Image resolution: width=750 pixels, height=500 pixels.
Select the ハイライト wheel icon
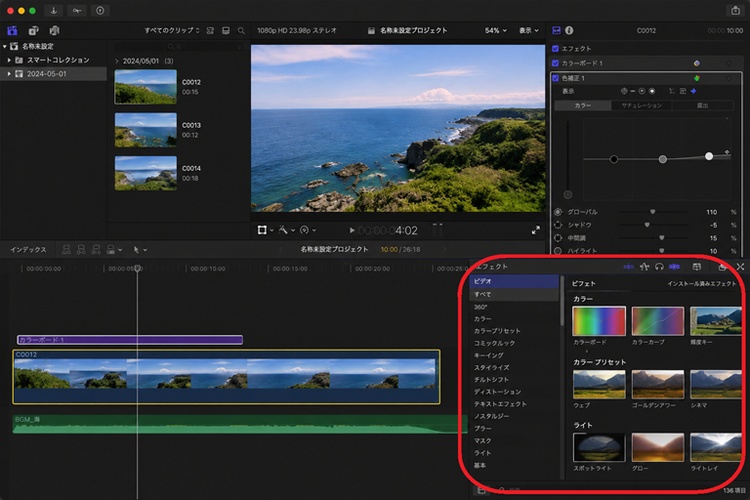[x=558, y=251]
